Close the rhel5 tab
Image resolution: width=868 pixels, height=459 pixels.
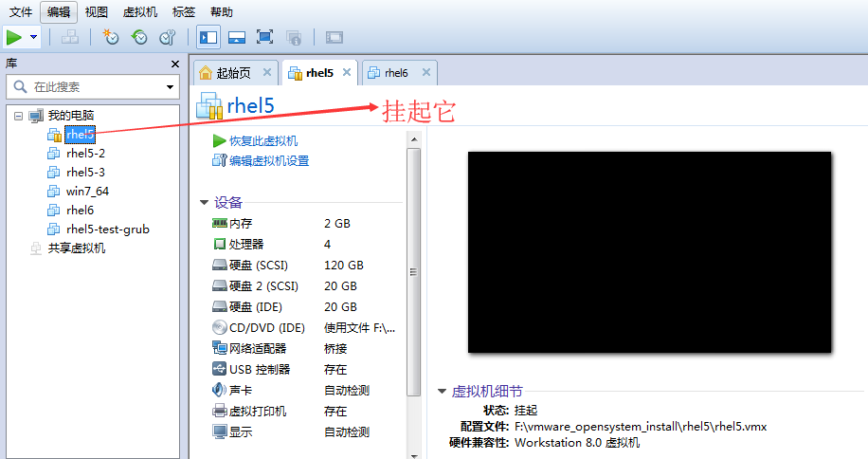click(347, 72)
